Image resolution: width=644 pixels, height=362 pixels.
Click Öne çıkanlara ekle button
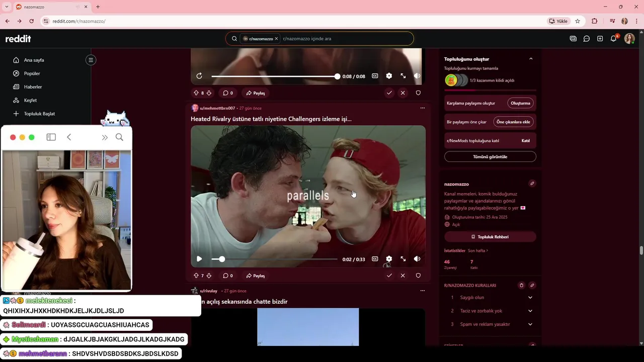[x=513, y=122]
